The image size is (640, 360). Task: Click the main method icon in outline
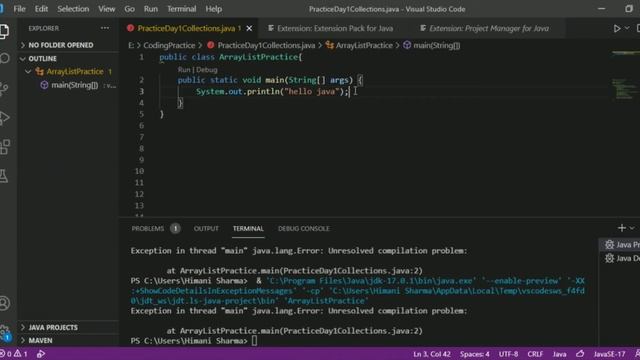[x=44, y=85]
